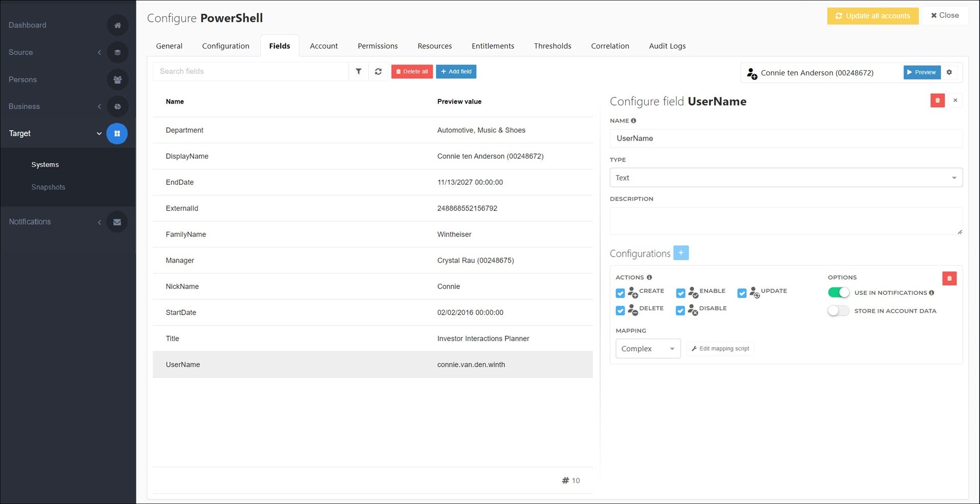Viewport: 980px width, 504px height.
Task: Click the Notifications envelope icon
Action: click(x=117, y=222)
